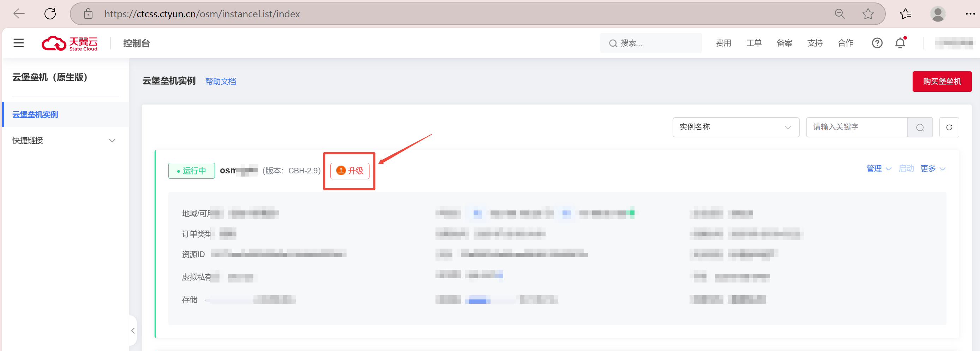The image size is (980, 351).
Task: View site info via the lock icon
Action: coord(88,14)
